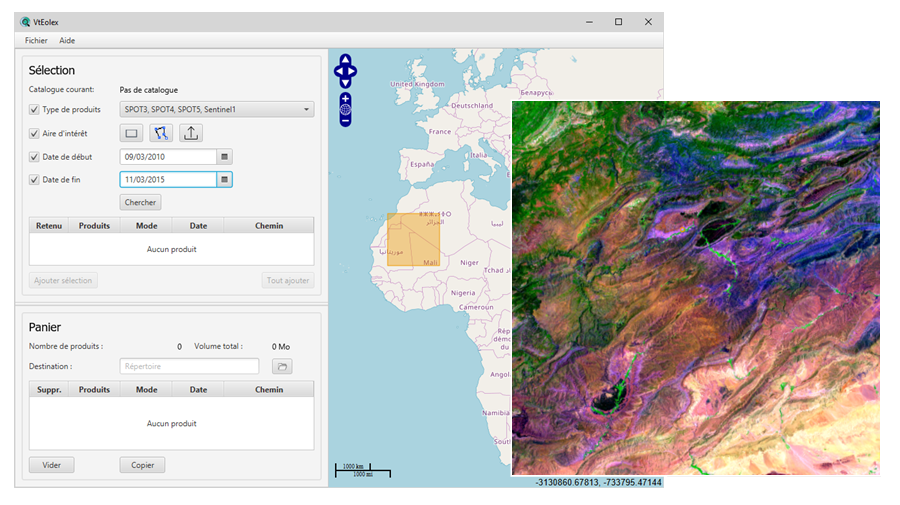
Task: Pan the map north with up arrow
Action: (x=345, y=59)
